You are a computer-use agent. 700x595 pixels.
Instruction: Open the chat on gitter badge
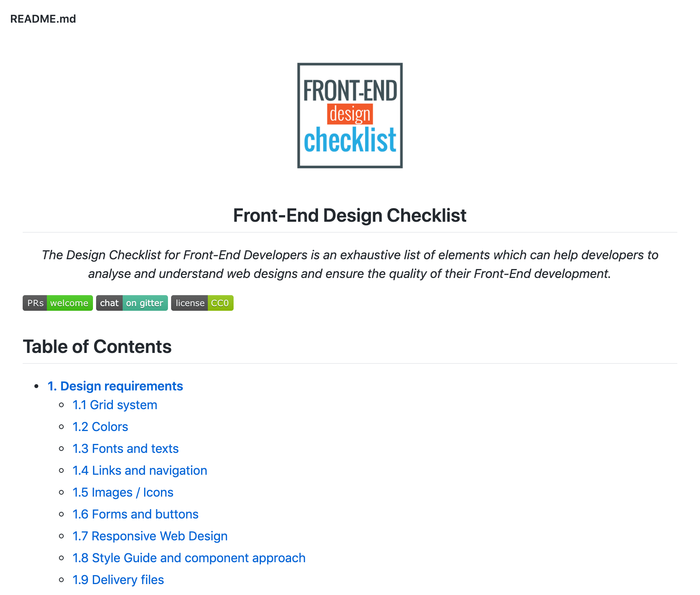(132, 303)
